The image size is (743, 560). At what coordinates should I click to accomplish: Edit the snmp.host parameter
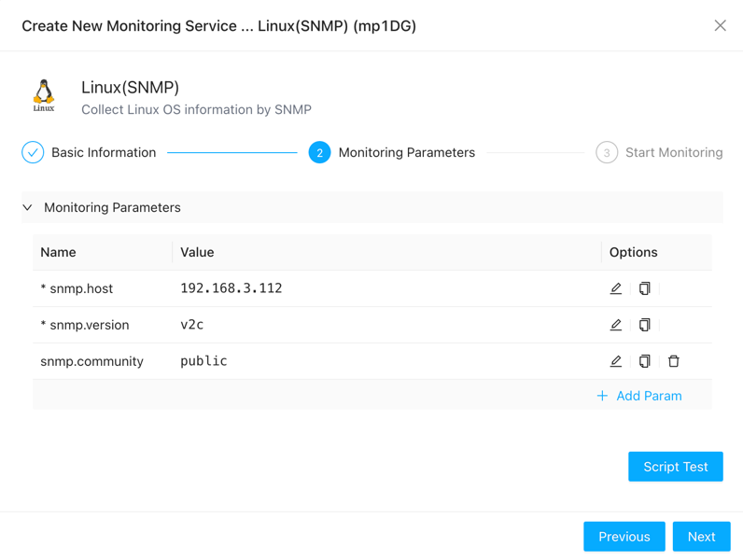[x=616, y=288]
